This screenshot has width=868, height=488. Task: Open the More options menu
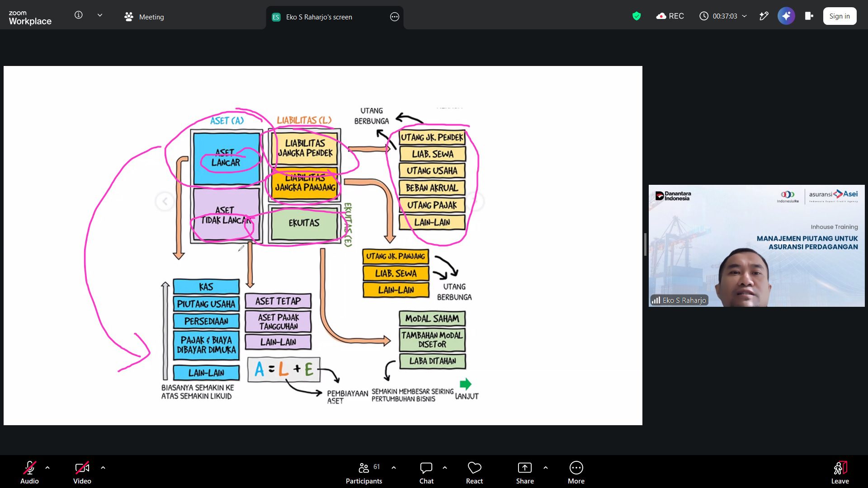pyautogui.click(x=576, y=473)
